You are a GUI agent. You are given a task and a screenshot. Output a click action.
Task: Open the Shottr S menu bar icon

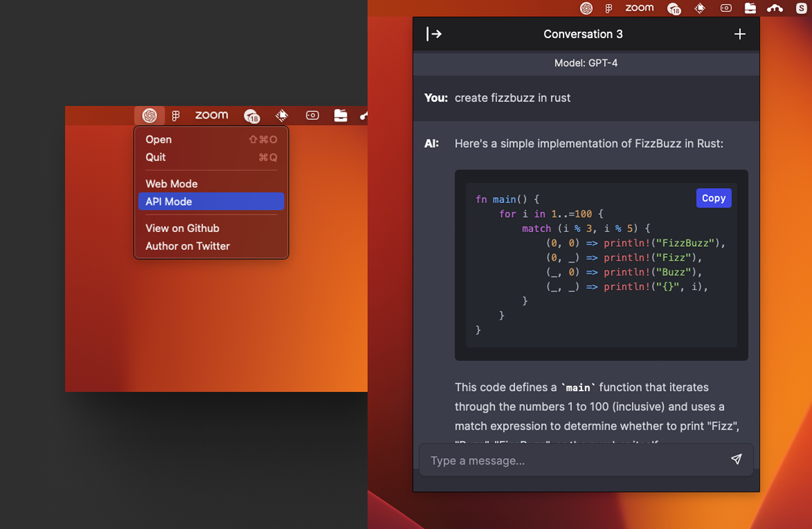click(802, 8)
